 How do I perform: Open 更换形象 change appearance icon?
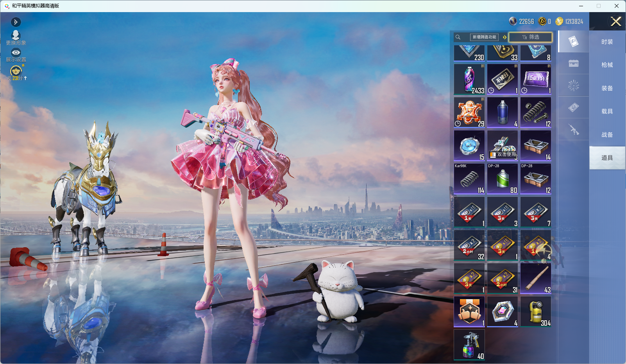point(16,37)
